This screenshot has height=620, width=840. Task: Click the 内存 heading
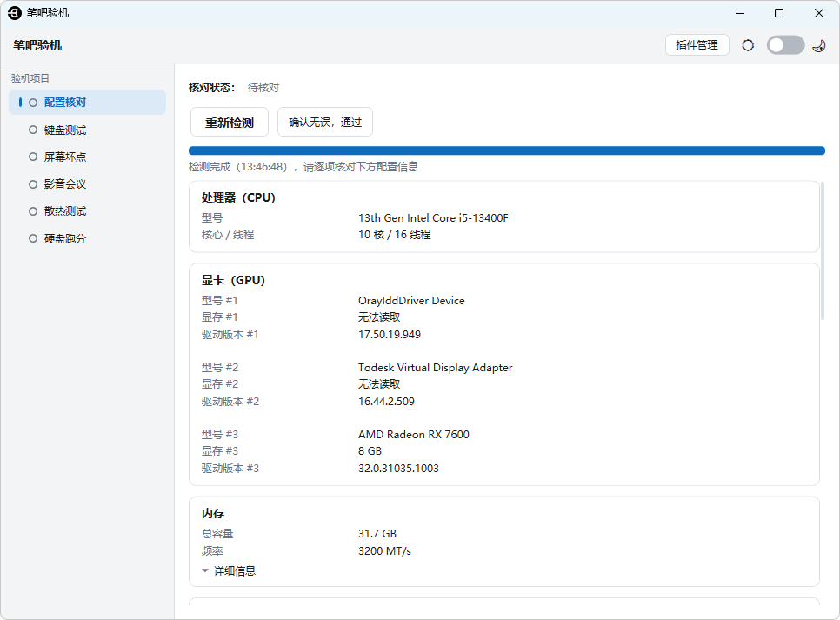point(213,513)
